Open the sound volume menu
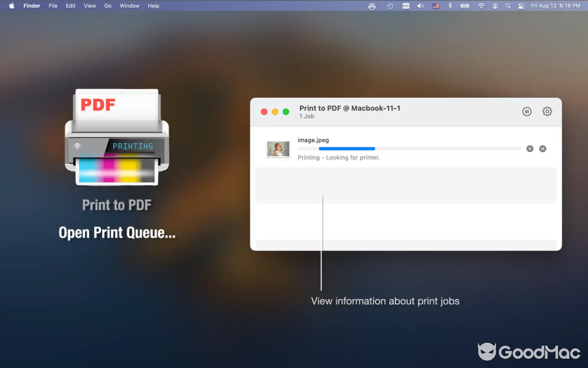 [420, 6]
